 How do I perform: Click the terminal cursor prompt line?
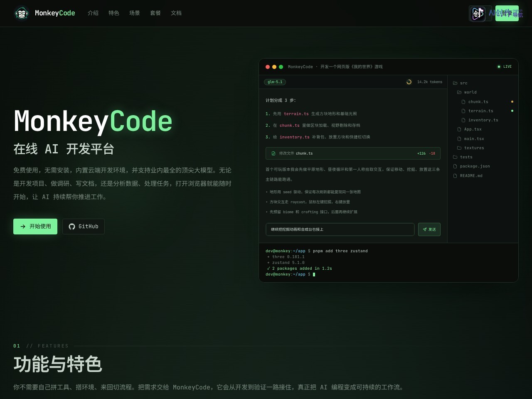point(291,274)
